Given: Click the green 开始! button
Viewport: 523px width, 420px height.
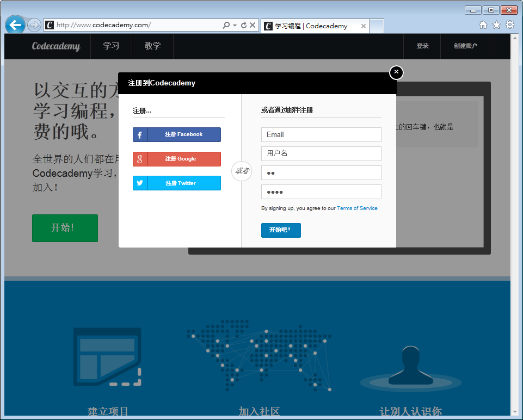Looking at the screenshot, I should point(65,228).
